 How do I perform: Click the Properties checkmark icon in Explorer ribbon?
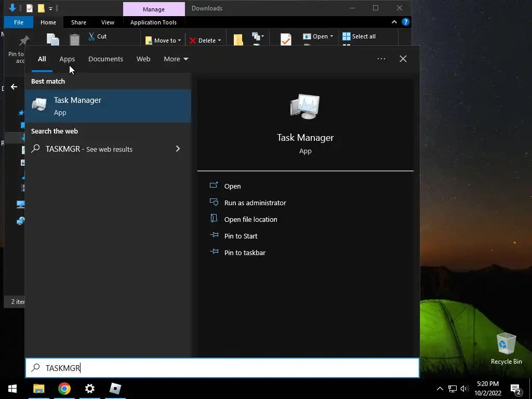tap(286, 39)
